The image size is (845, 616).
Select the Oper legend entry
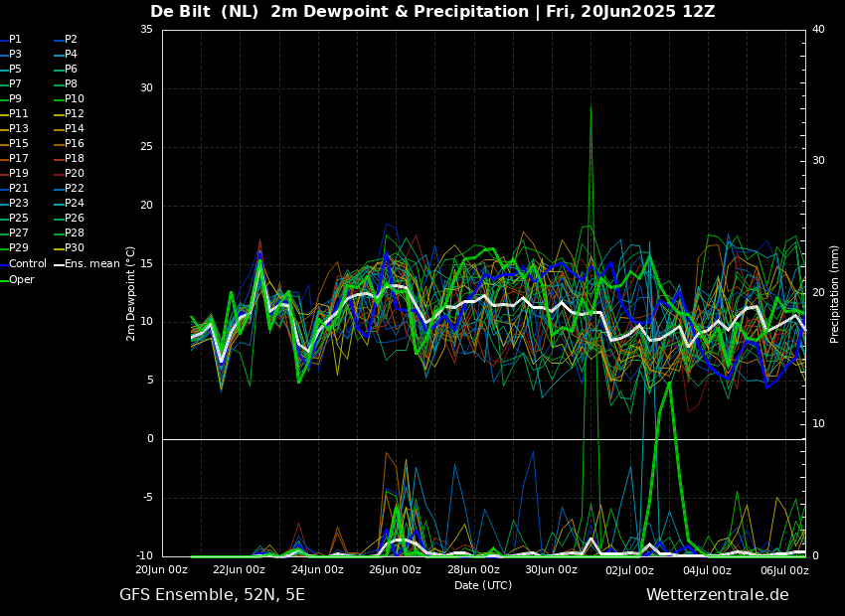click(21, 280)
